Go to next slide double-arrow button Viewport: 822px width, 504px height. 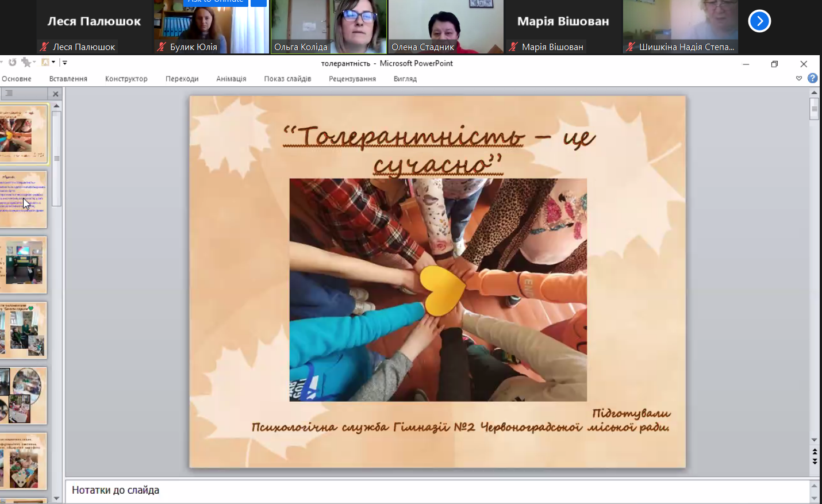click(x=814, y=461)
